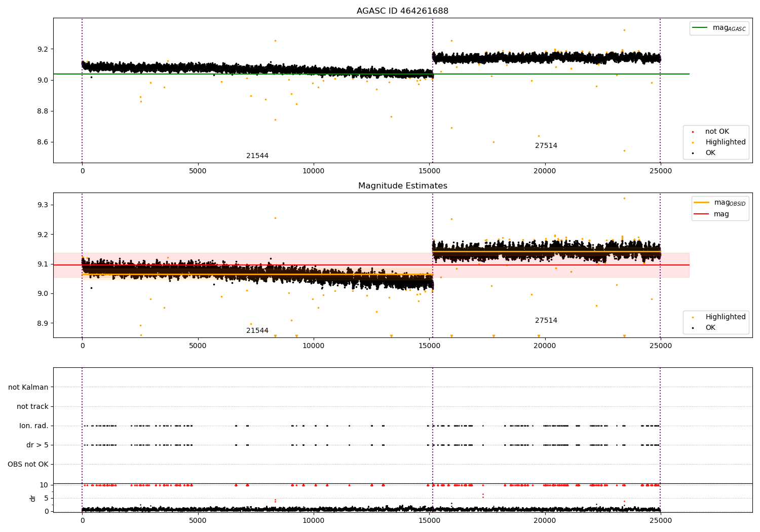Click the '15000' x-tick under Magnitude Estimates plot

(x=430, y=346)
